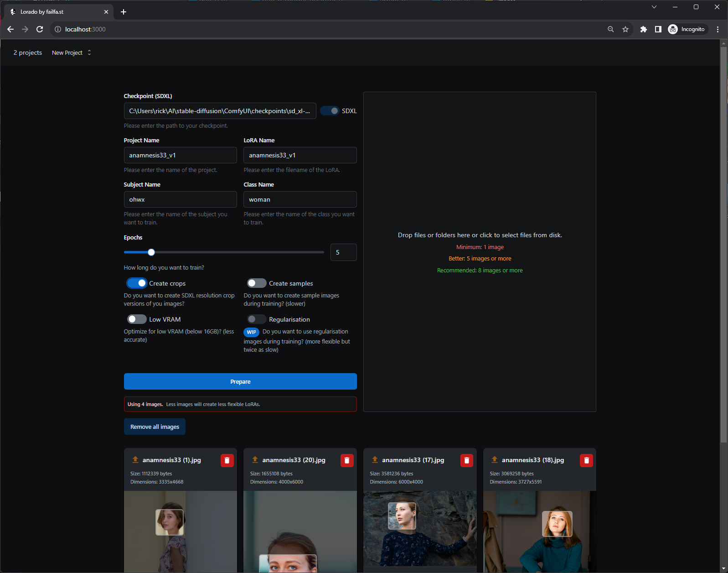Click the Epochs slider track
The height and width of the screenshot is (573, 728).
point(224,252)
